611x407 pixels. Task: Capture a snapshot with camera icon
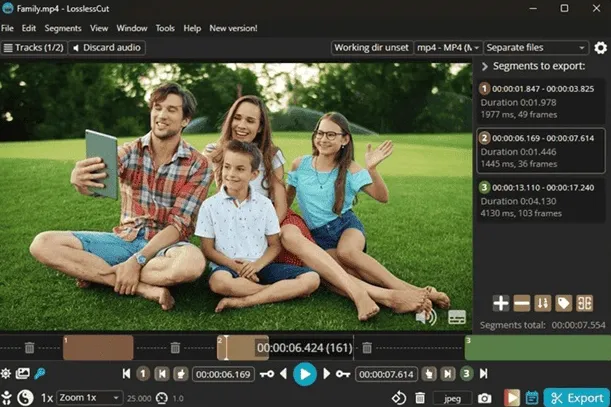pos(484,398)
